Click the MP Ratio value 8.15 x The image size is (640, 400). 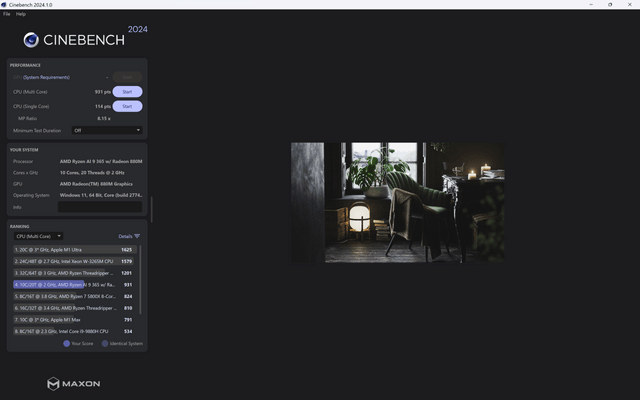104,118
